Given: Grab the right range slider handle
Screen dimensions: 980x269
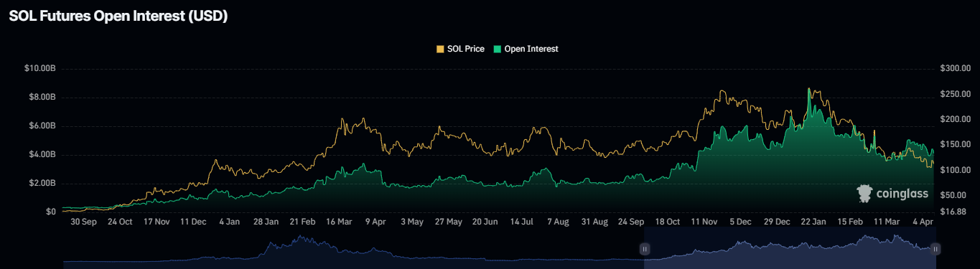Looking at the screenshot, I should [x=935, y=249].
